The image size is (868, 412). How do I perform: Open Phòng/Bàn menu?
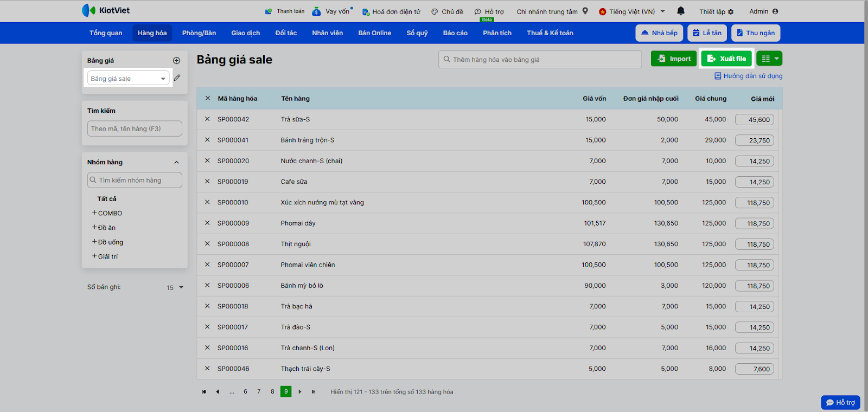click(199, 33)
